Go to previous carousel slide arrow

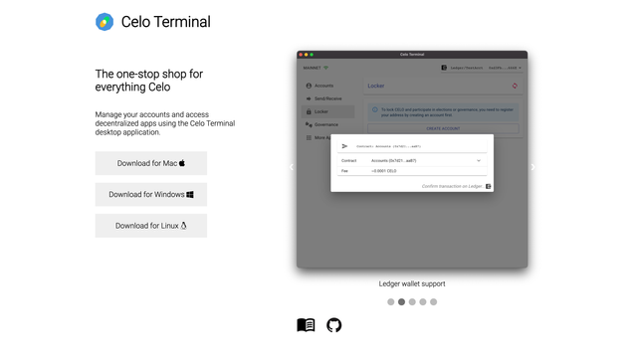[292, 167]
